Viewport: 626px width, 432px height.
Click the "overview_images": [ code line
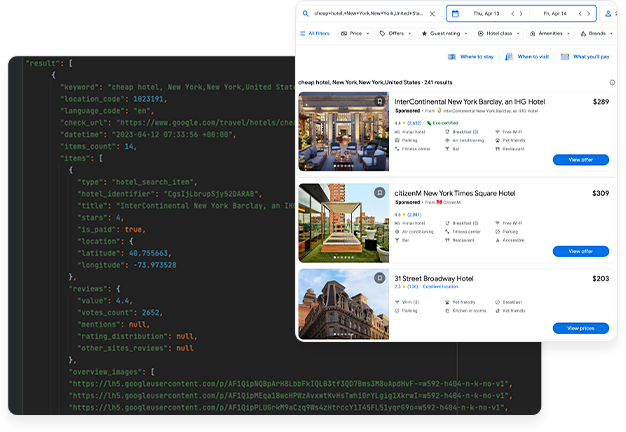point(111,372)
